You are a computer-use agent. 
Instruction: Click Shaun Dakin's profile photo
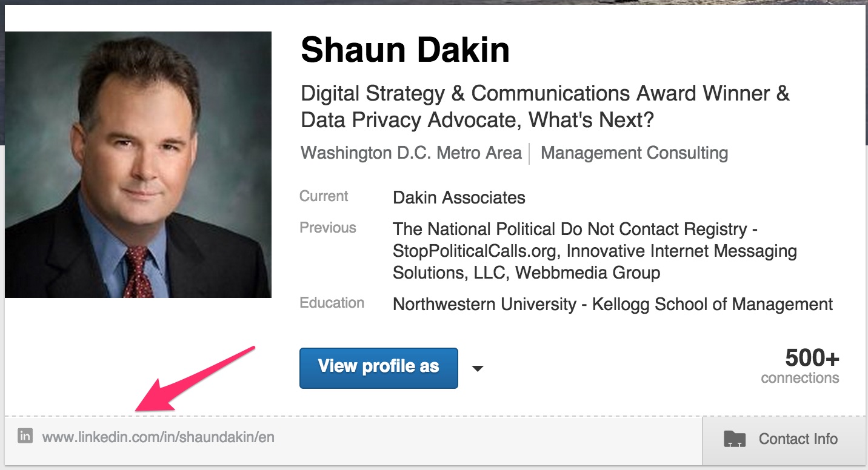click(x=138, y=165)
